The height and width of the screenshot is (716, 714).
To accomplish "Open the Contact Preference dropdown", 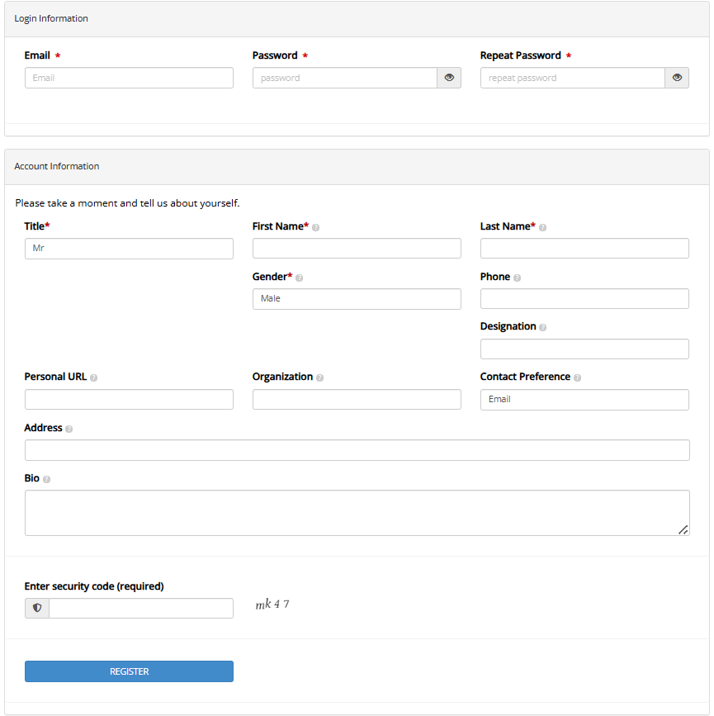I will coord(584,400).
